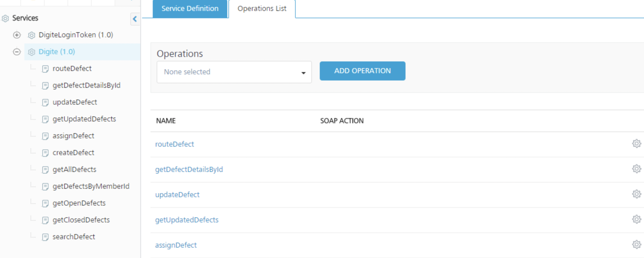Open the Operations 'None selected' dropdown
This screenshot has height=258, width=644.
[x=234, y=72]
